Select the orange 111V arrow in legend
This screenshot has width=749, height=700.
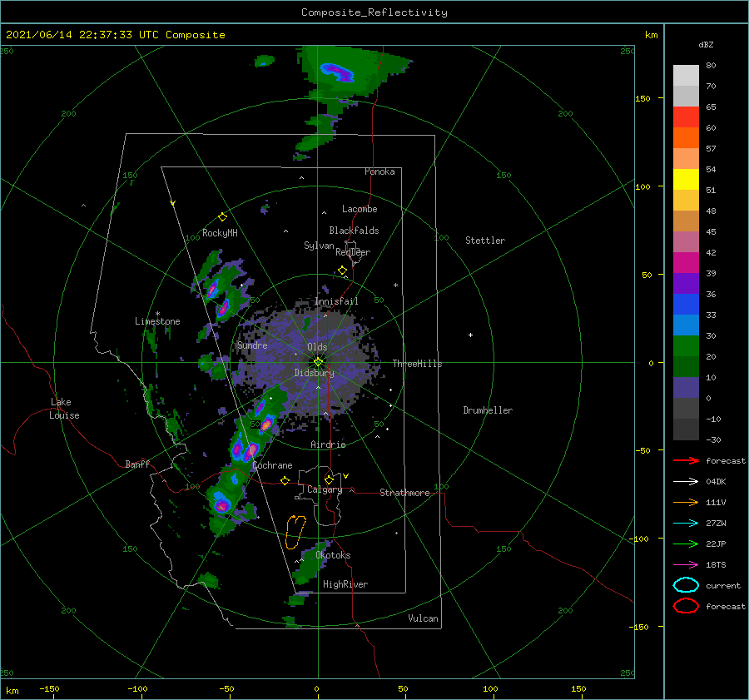coord(686,502)
